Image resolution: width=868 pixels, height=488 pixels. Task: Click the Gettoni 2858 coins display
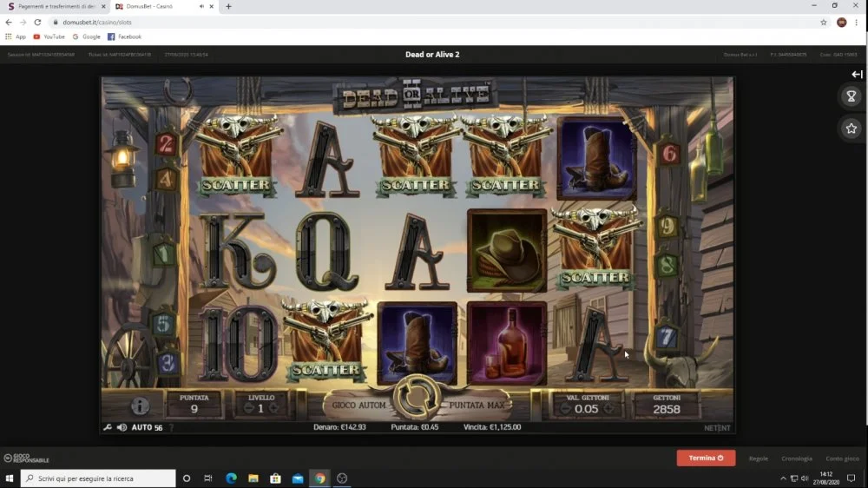(667, 405)
